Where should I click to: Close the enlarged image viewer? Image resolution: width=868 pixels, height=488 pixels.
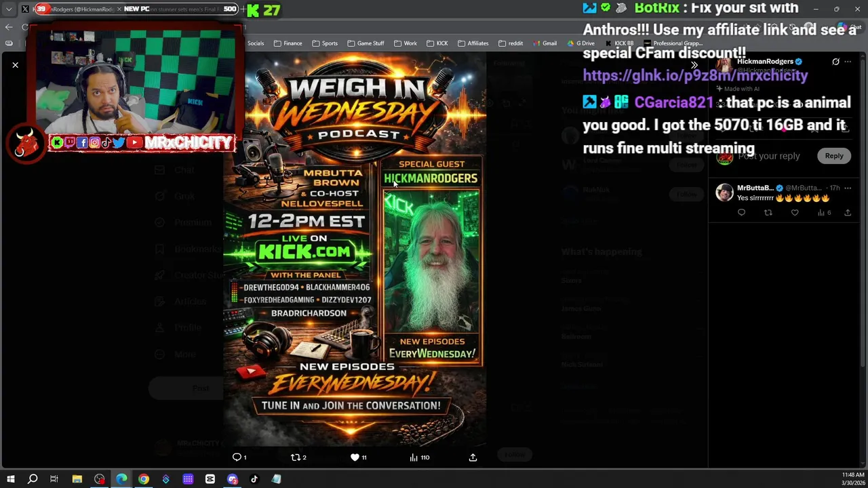coord(15,65)
